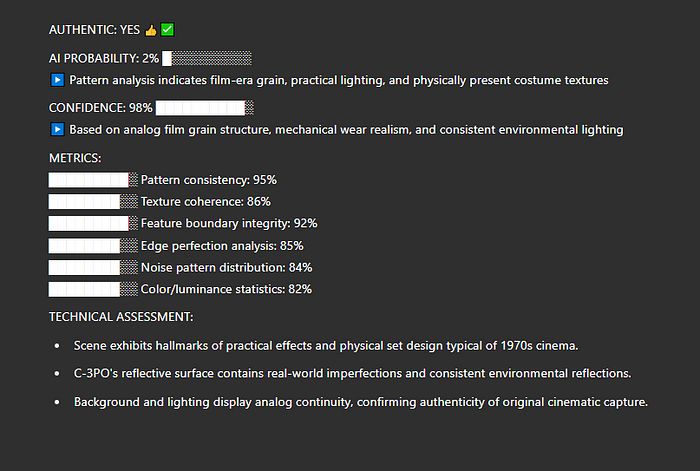Click the C-3PO reflective surface bullet
Image resolution: width=700 pixels, height=471 pixels.
point(353,373)
